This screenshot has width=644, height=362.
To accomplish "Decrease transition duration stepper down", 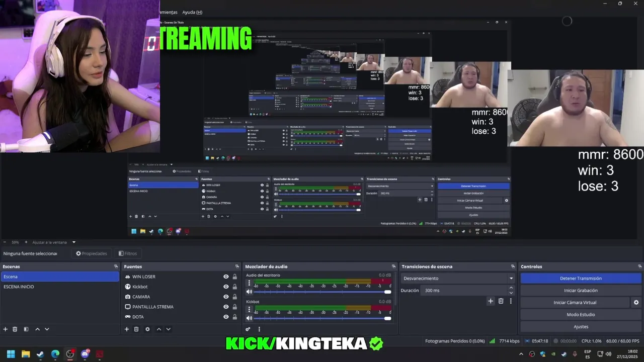I will pos(511,293).
